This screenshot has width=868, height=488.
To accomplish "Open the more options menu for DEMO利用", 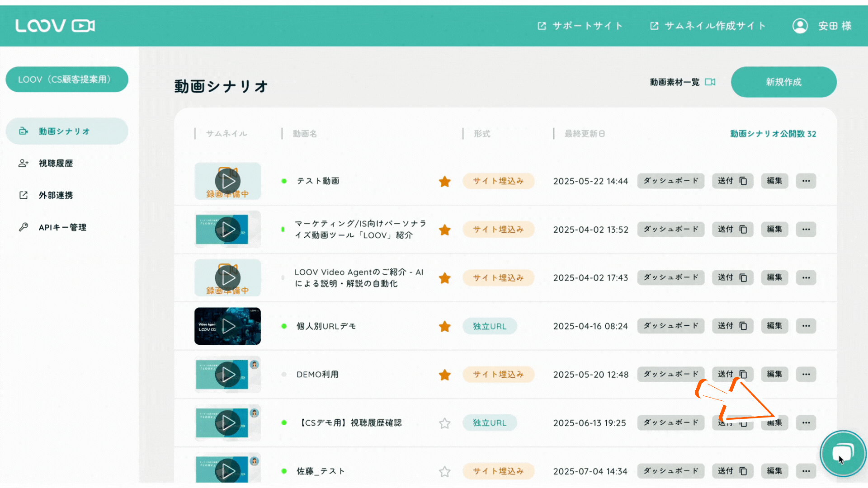I will [x=806, y=374].
